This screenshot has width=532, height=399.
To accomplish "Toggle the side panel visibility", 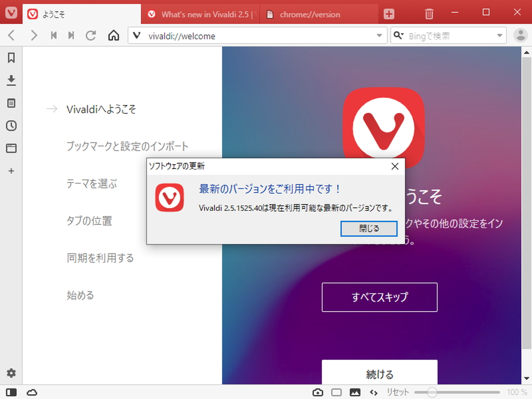I will [11, 392].
